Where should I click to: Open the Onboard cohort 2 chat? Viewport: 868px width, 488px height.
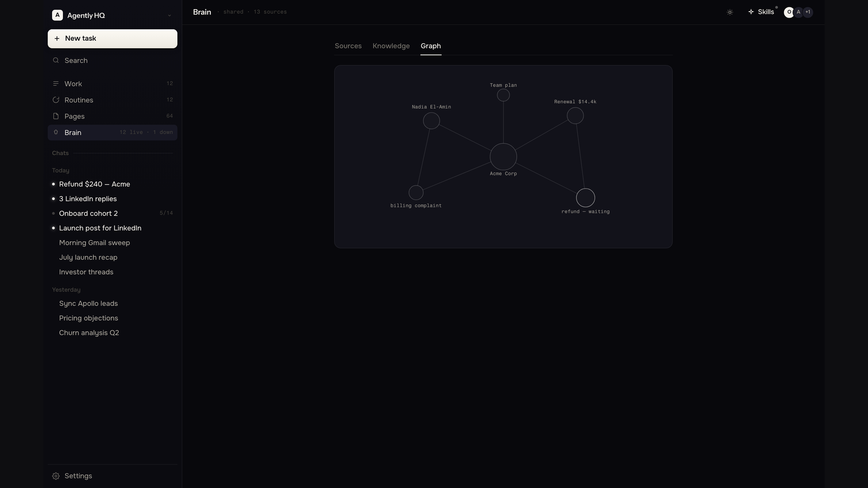tap(113, 213)
